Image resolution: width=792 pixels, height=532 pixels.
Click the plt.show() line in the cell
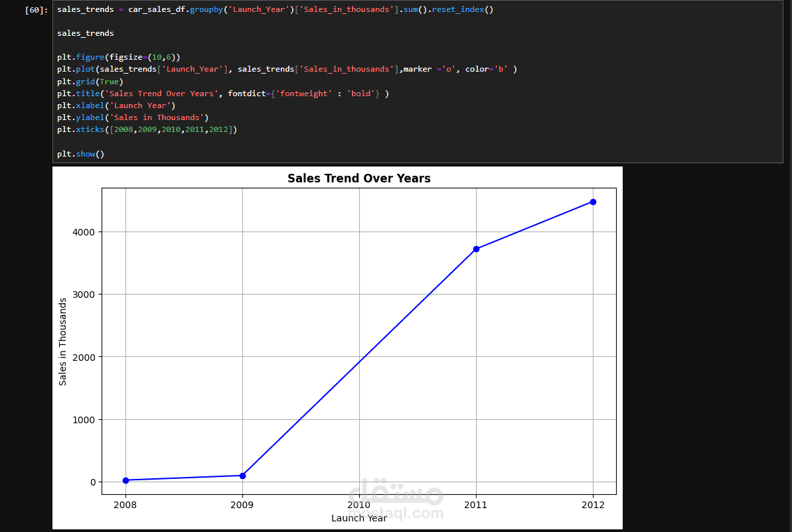coord(81,154)
